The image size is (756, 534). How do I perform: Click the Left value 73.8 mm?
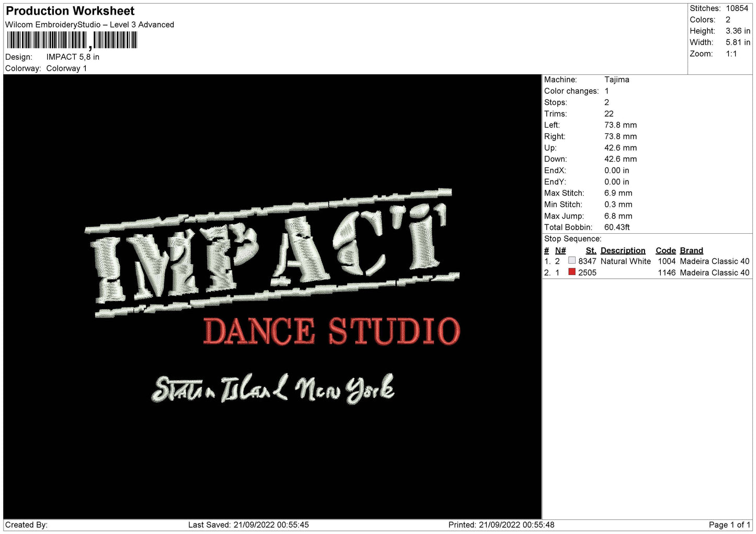[620, 125]
